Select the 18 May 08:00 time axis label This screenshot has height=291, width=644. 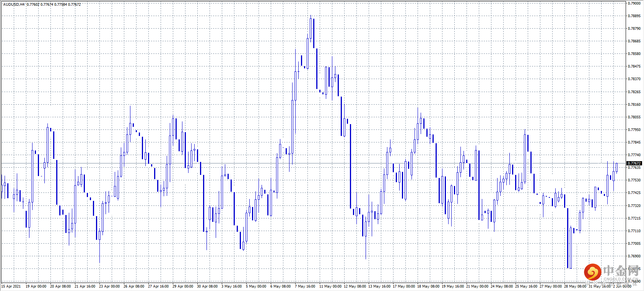tap(428, 286)
